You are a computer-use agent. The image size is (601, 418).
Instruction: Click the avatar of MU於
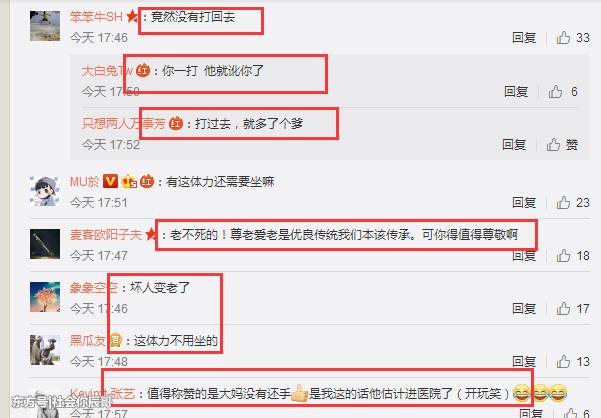coord(45,191)
